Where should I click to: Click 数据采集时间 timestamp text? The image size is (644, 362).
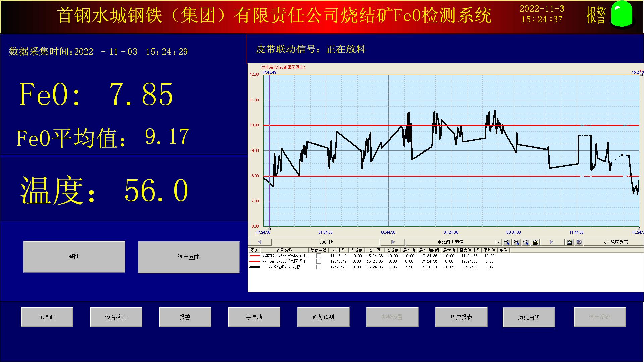98,52
